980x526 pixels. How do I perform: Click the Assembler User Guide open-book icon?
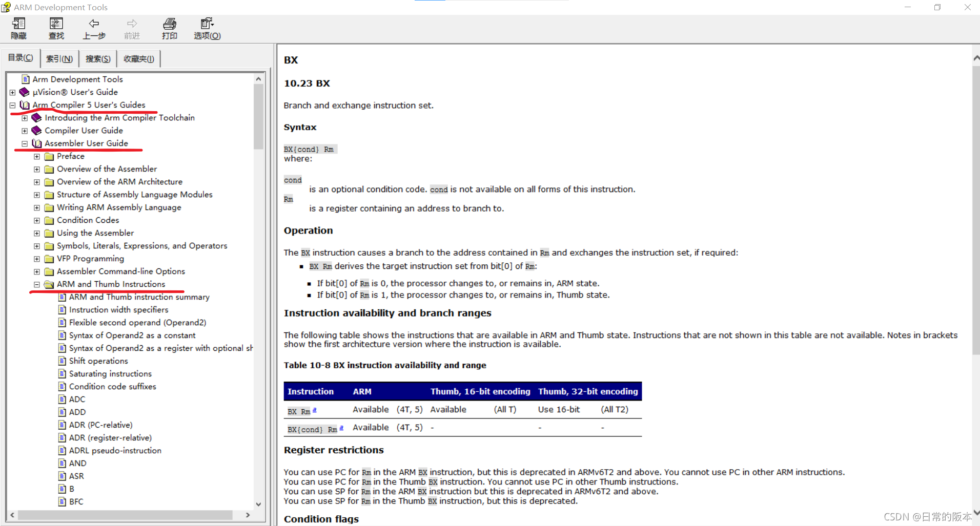pyautogui.click(x=37, y=143)
